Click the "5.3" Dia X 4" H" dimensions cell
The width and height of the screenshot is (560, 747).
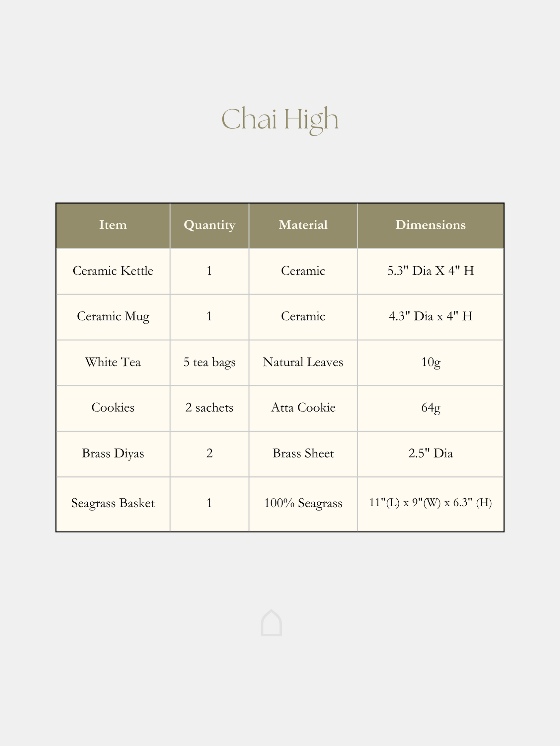tap(431, 271)
